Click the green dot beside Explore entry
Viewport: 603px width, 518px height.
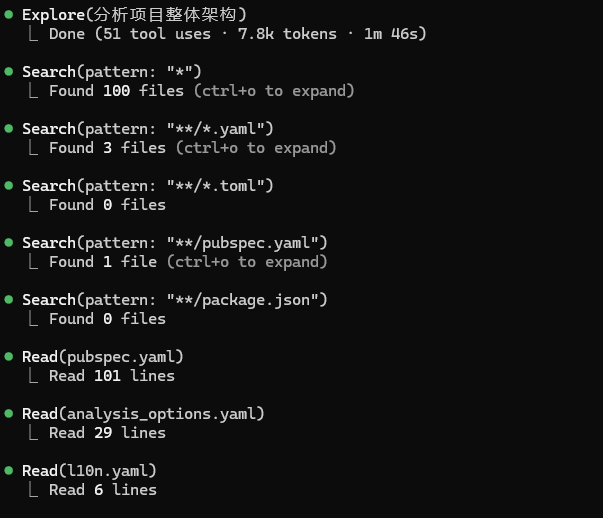coord(9,15)
